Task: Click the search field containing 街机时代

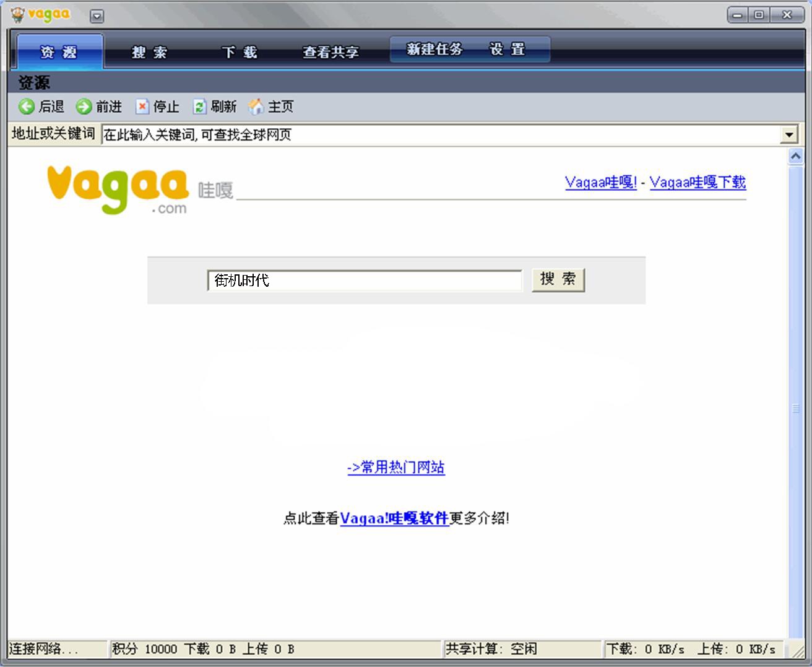Action: pos(365,281)
